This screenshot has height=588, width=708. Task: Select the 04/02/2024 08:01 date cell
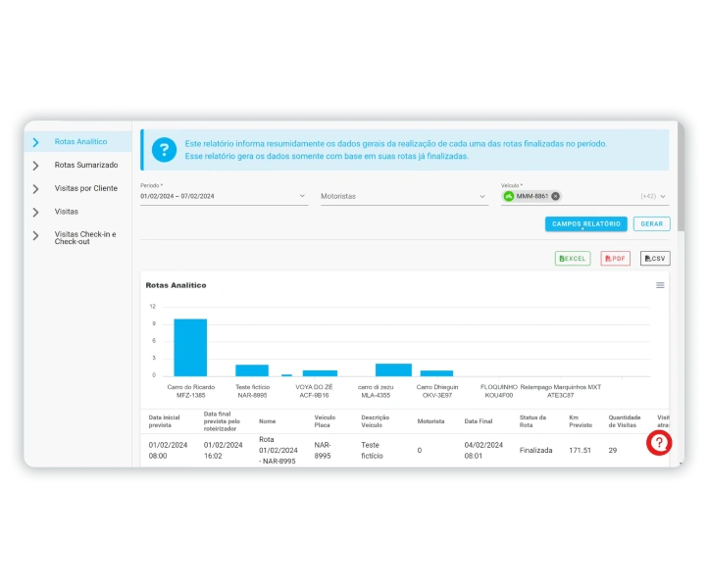tap(483, 451)
